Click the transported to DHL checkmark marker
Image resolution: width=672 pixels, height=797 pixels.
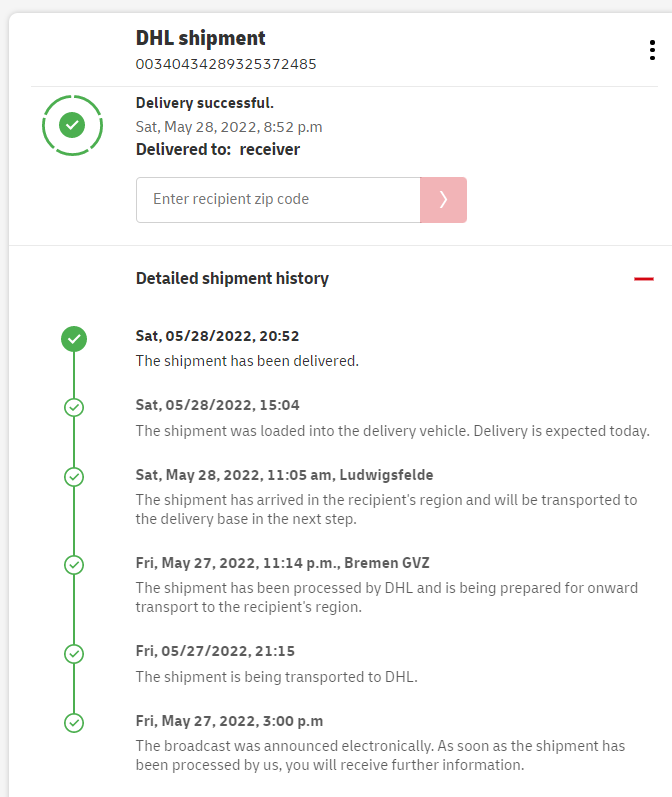[x=73, y=653]
